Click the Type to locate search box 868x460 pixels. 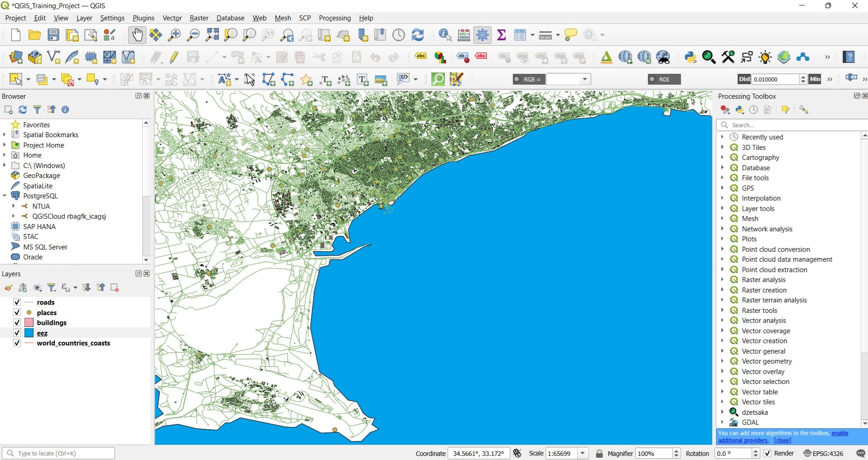pyautogui.click(x=58, y=453)
